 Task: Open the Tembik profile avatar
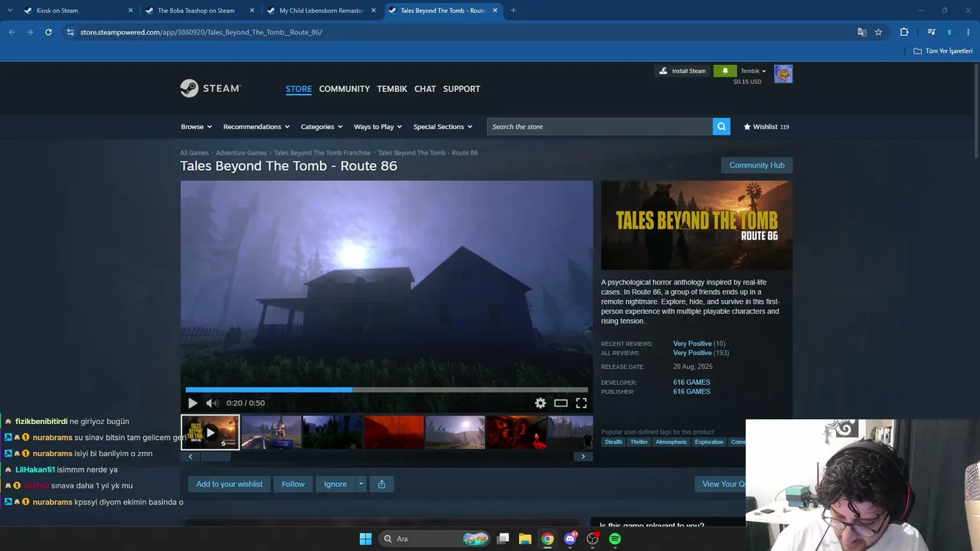pyautogui.click(x=783, y=74)
